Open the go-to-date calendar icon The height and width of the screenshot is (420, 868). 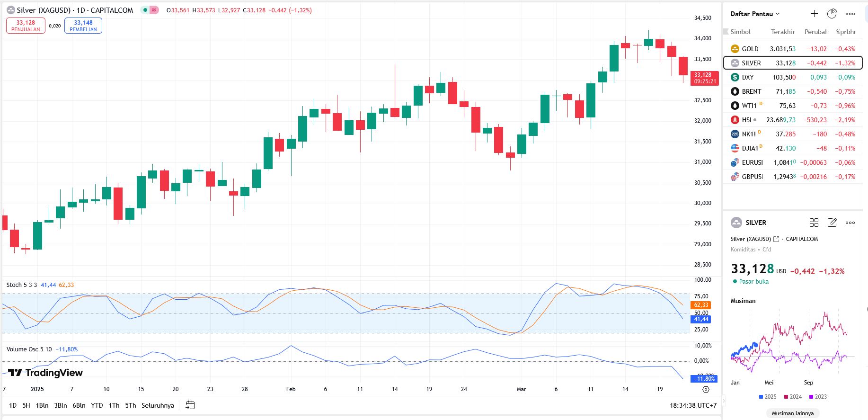pos(190,405)
